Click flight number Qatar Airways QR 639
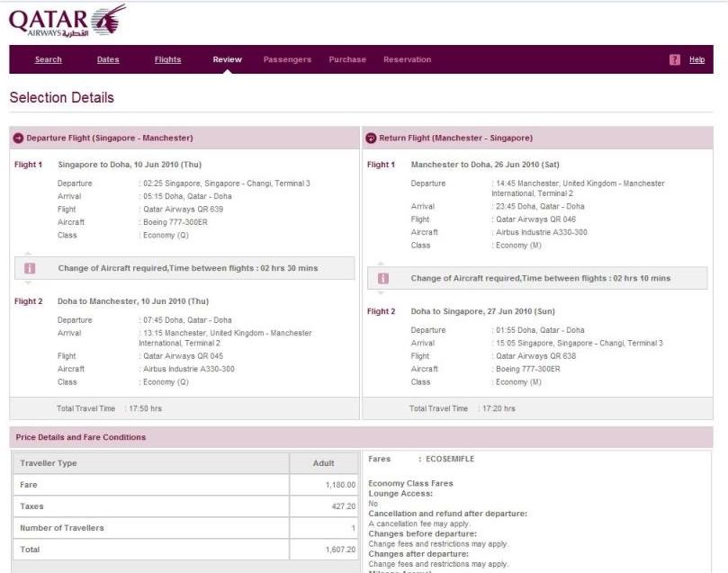This screenshot has width=728, height=573. (x=183, y=210)
